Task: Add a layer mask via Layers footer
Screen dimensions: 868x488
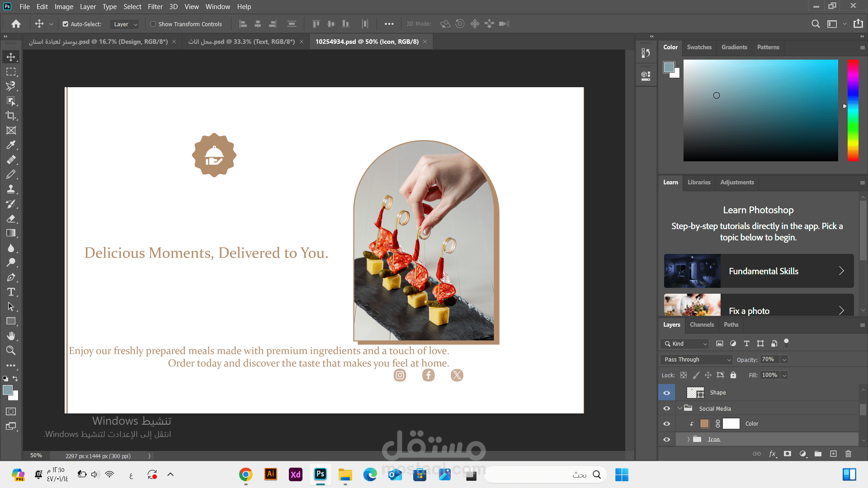Action: click(x=788, y=454)
